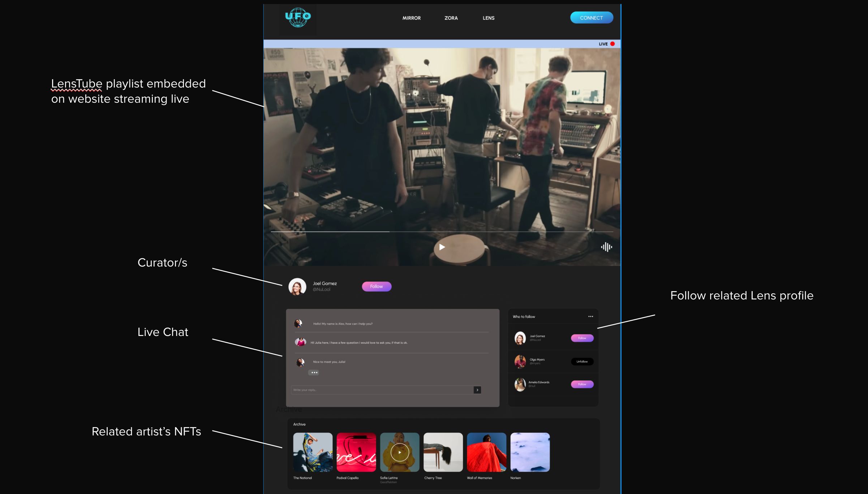Click the UFO logo icon

pos(298,17)
